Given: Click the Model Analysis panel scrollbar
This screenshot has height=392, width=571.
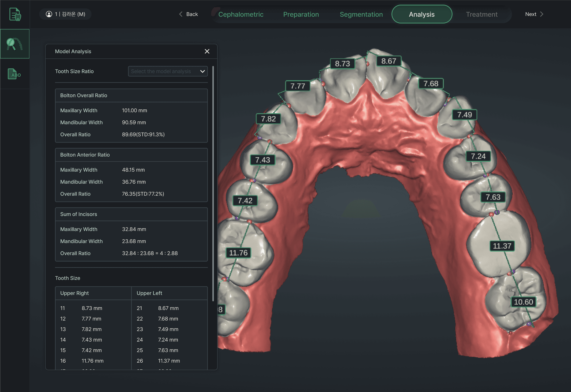Looking at the screenshot, I should pyautogui.click(x=213, y=183).
